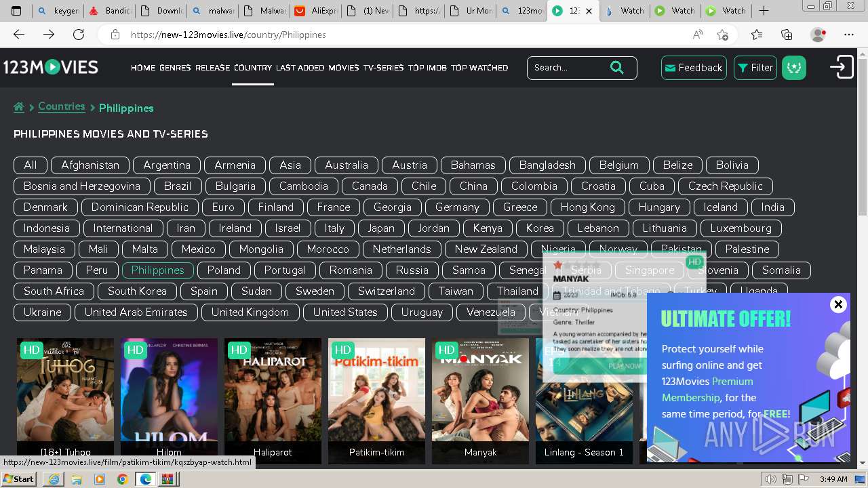Open tab actions menu icon

coord(16,10)
